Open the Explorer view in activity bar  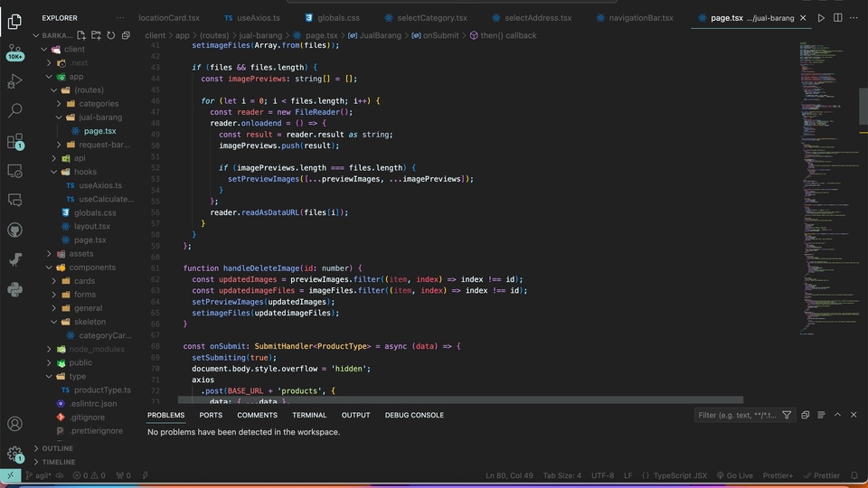(15, 21)
